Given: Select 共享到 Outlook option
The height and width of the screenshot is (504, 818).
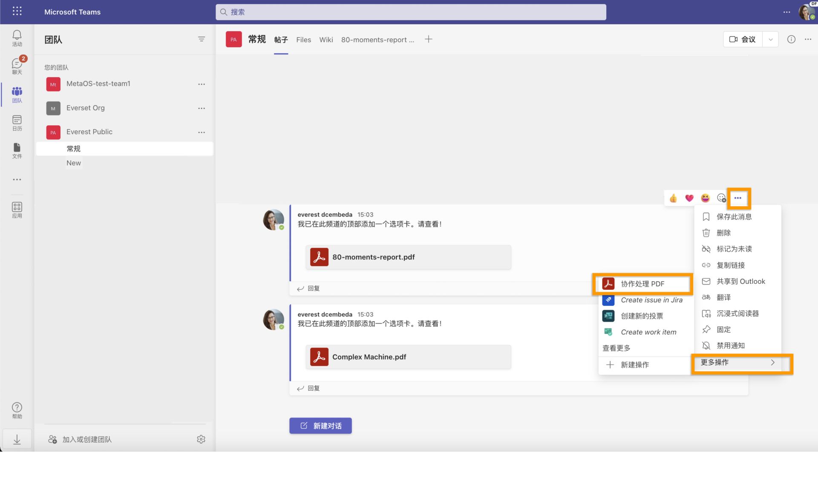Looking at the screenshot, I should click(x=740, y=282).
